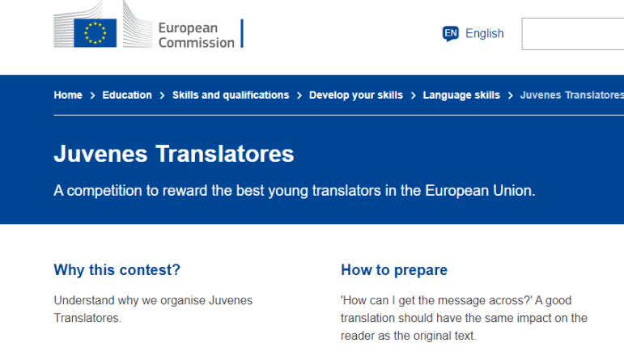Image resolution: width=624 pixels, height=364 pixels.
Task: Click the chevron after Language skills
Action: 510,95
